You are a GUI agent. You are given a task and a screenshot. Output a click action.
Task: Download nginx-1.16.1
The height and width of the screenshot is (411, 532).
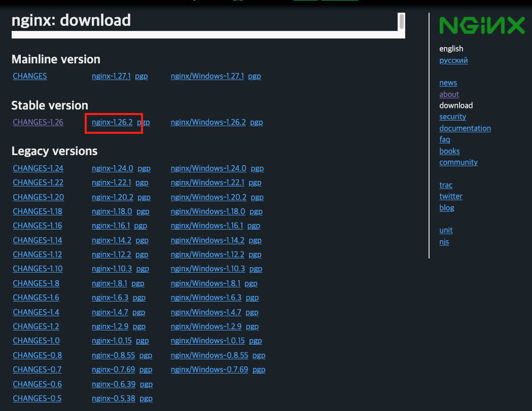(111, 226)
